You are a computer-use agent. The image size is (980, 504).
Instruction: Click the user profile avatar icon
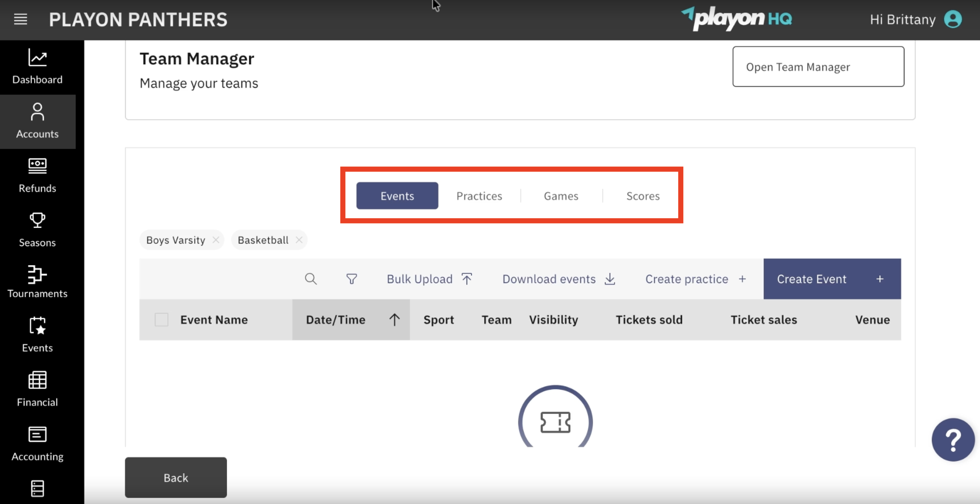point(953,19)
